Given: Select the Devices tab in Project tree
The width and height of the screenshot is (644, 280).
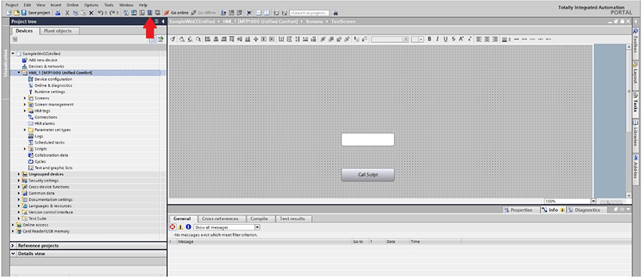Looking at the screenshot, I should click(24, 31).
